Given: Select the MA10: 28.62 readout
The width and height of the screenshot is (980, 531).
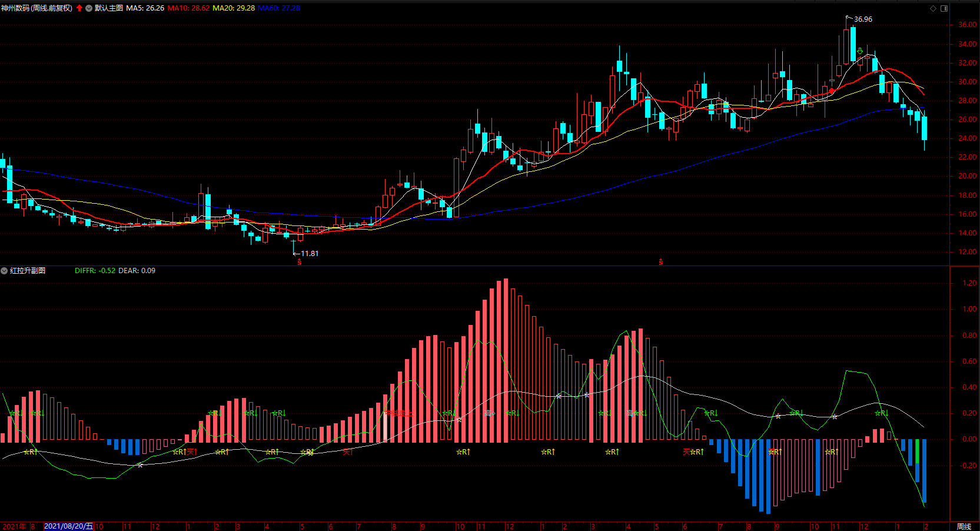Looking at the screenshot, I should pos(188,8).
